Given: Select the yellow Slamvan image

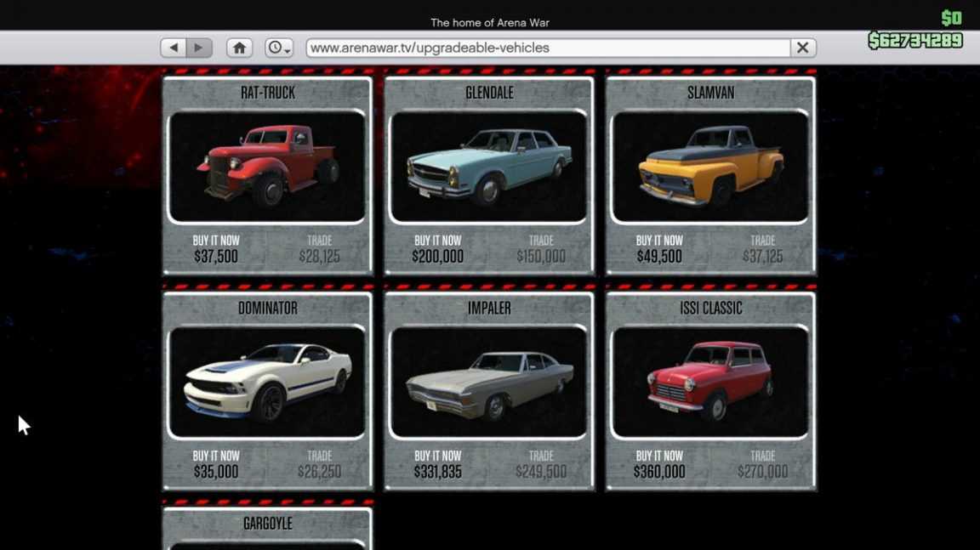Looking at the screenshot, I should 710,167.
